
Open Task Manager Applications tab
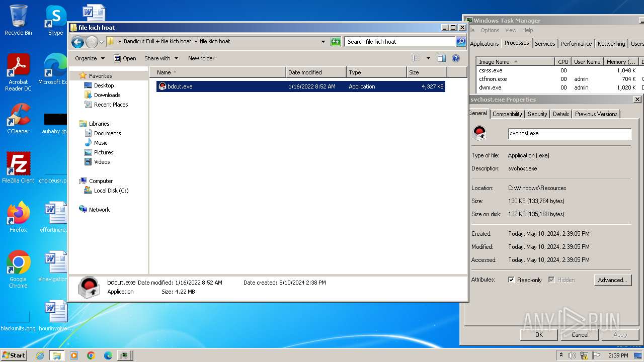tap(485, 44)
